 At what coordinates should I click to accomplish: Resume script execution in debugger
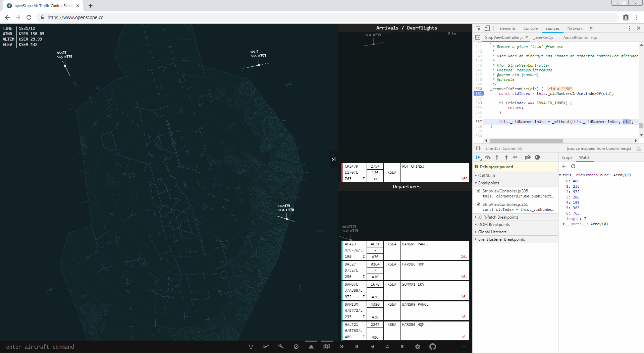(x=478, y=157)
